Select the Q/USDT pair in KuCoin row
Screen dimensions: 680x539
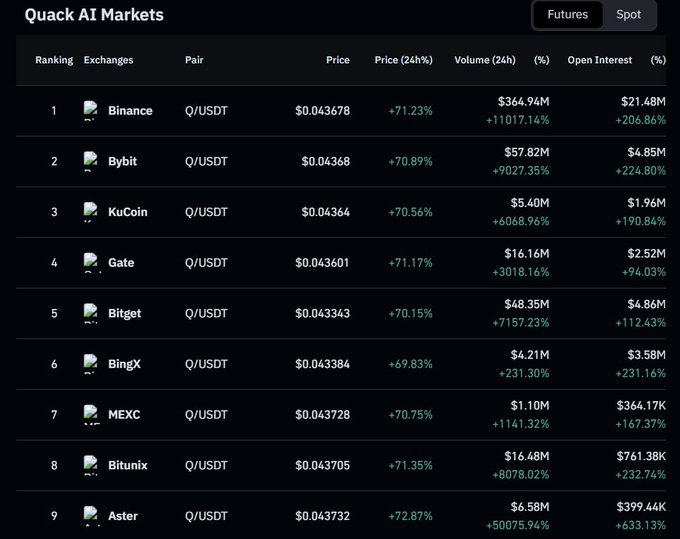point(206,212)
